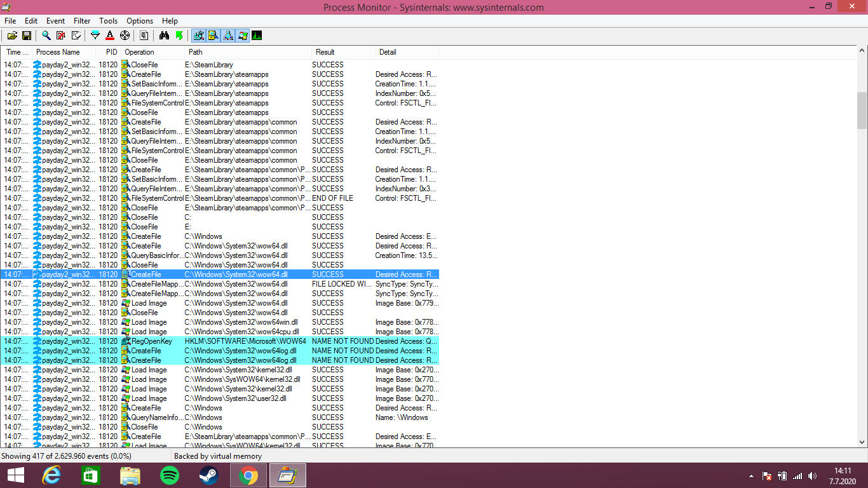Open the Process Tree toolbar icon
Viewport: 868px width, 488px height.
point(144,36)
